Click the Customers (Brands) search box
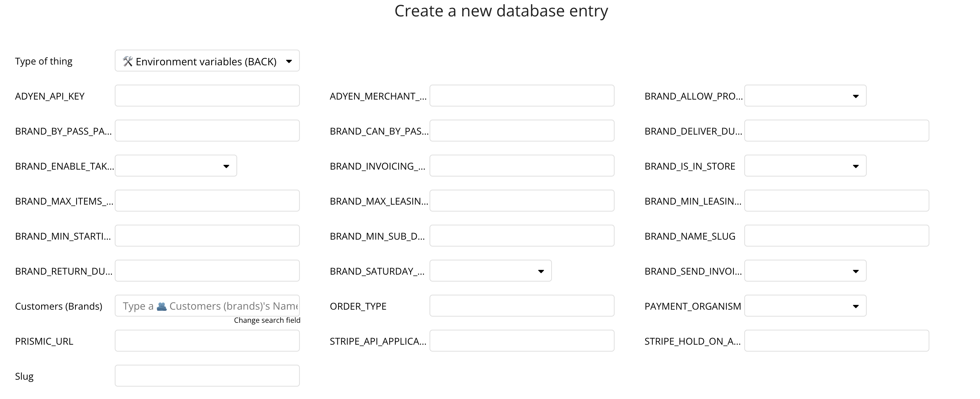The height and width of the screenshot is (399, 980). click(x=207, y=306)
